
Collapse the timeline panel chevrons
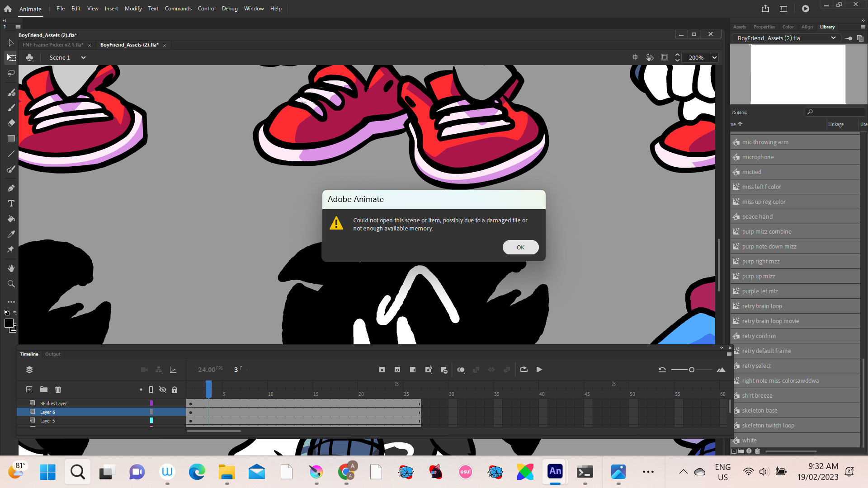(722, 348)
